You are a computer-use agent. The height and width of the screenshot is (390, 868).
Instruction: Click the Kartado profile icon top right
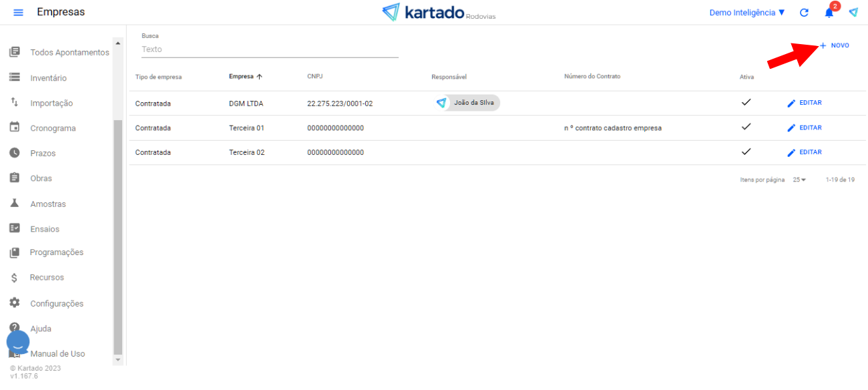(x=853, y=13)
